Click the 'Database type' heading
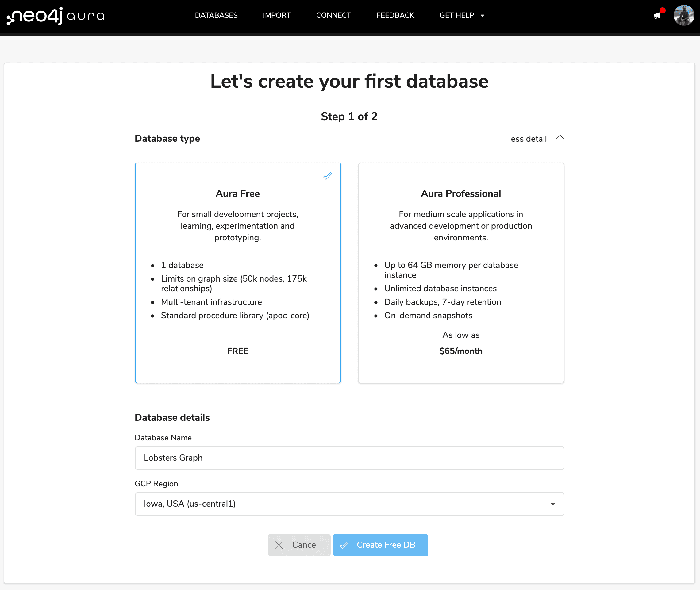The height and width of the screenshot is (590, 700). tap(167, 139)
